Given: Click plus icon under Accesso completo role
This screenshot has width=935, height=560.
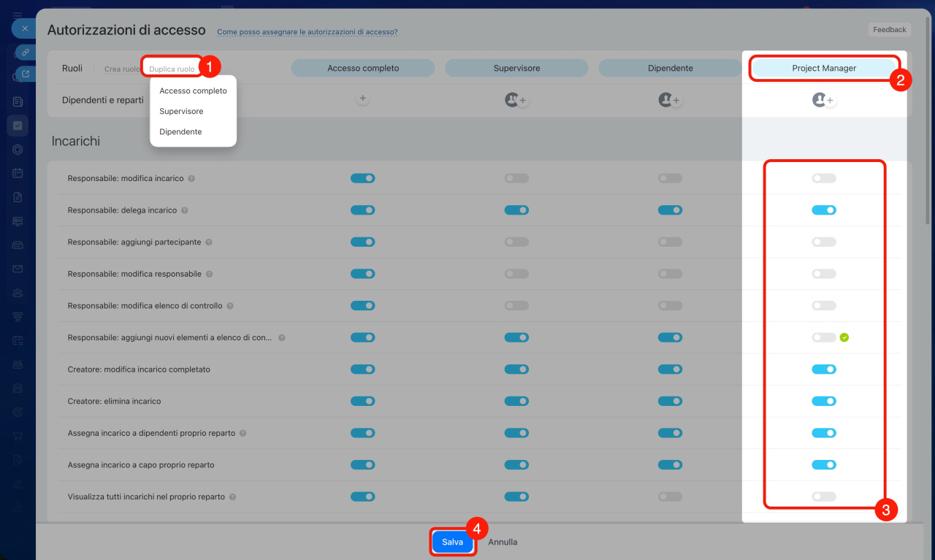Looking at the screenshot, I should pyautogui.click(x=363, y=99).
